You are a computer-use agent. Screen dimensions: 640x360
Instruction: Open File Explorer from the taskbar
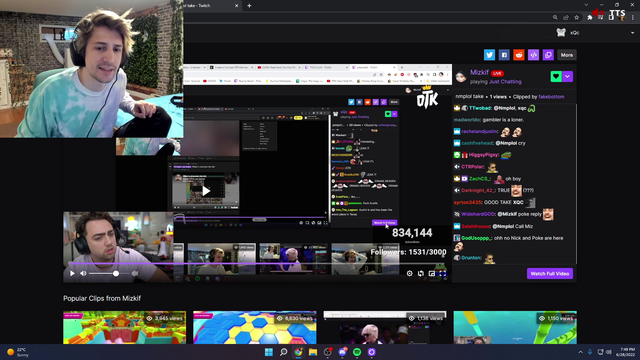click(x=313, y=352)
